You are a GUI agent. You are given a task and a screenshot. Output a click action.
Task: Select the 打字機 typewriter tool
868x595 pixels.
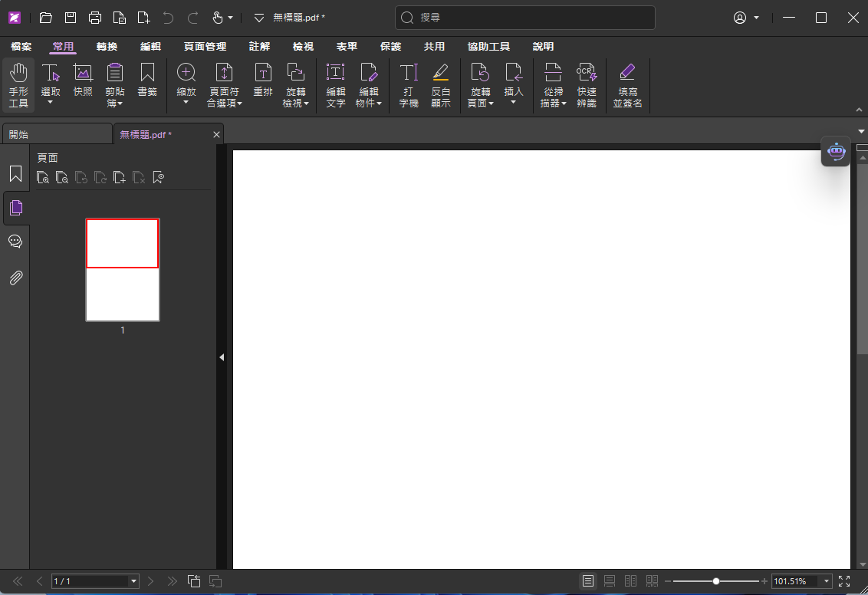409,85
